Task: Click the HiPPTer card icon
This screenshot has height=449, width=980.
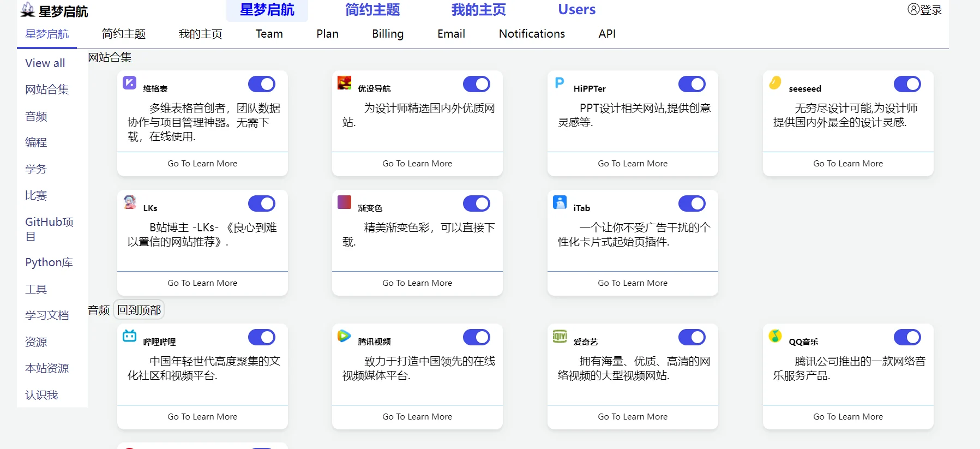Action: click(x=560, y=83)
